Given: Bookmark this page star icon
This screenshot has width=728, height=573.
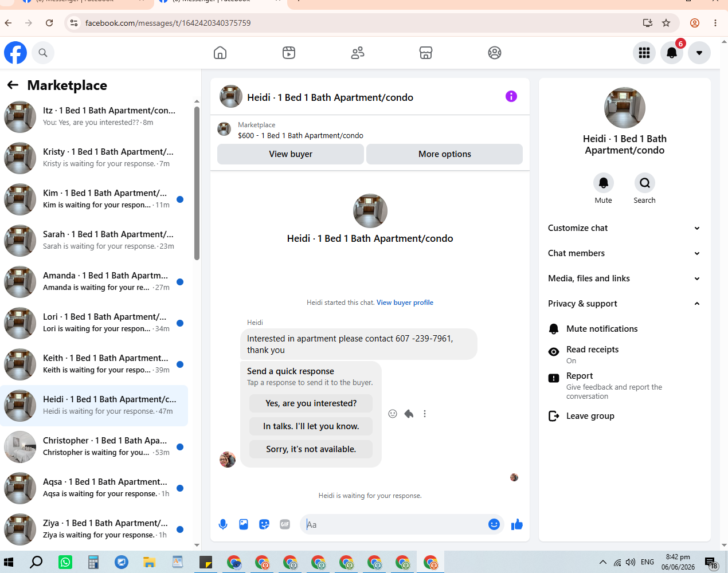Looking at the screenshot, I should tap(666, 23).
